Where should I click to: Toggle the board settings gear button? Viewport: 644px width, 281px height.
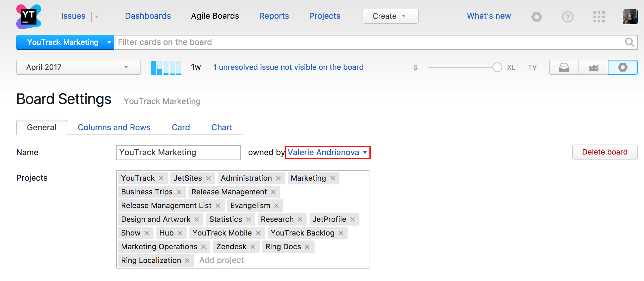(x=622, y=67)
